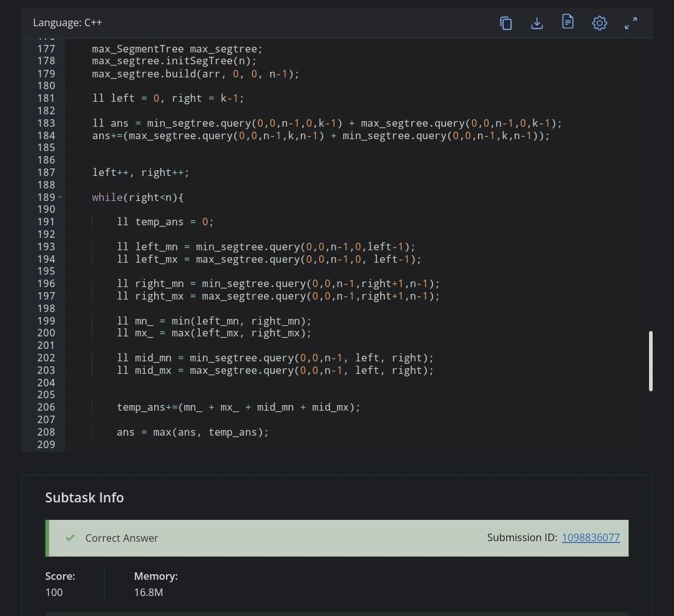Click 'll left = 0, right = k-1;' line
The width and height of the screenshot is (674, 616).
coord(168,98)
